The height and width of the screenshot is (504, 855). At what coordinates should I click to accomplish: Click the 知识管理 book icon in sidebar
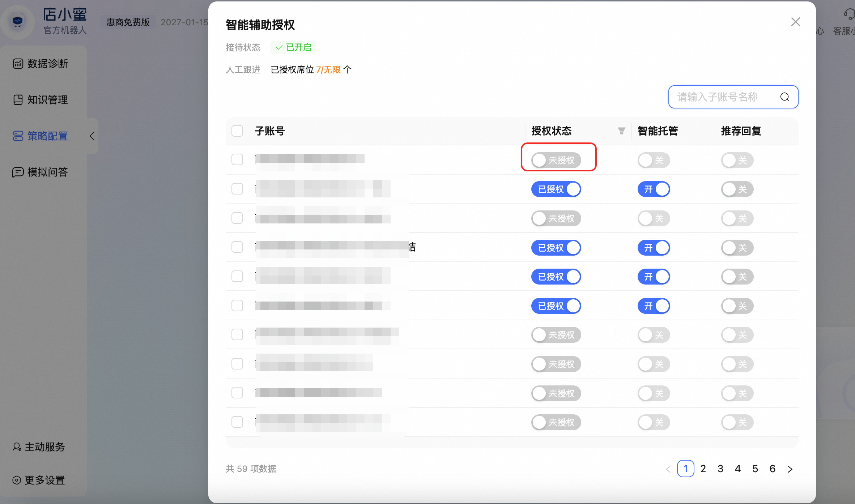[18, 100]
